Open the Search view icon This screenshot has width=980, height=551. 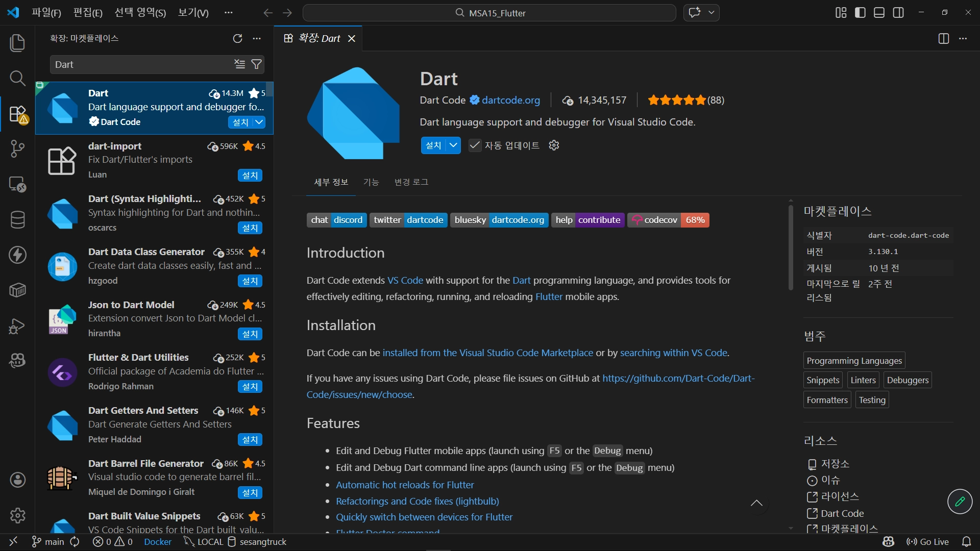[17, 78]
